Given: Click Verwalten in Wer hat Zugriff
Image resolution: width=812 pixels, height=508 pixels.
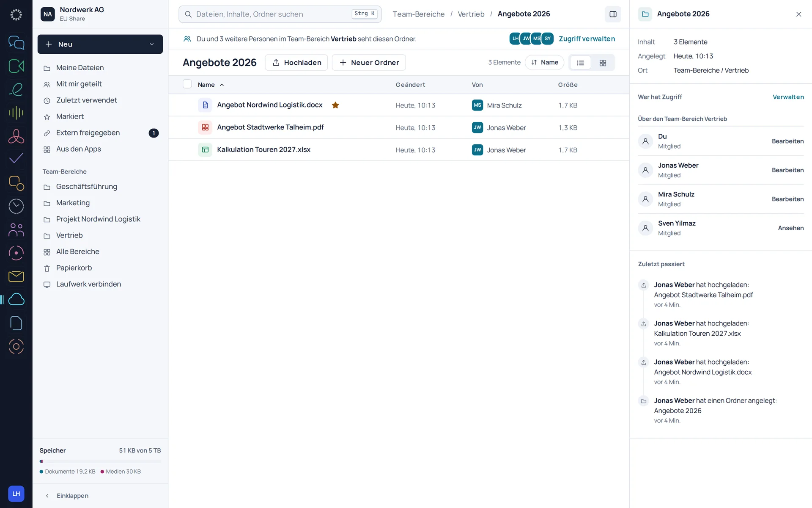Looking at the screenshot, I should [788, 97].
